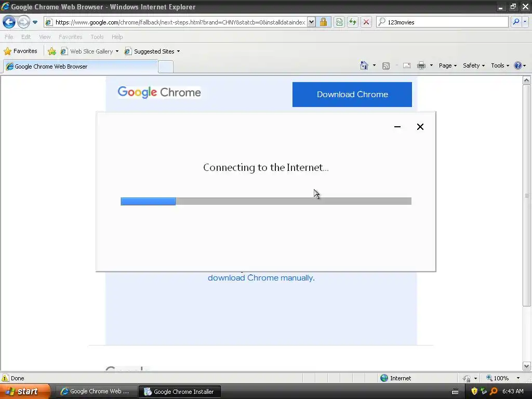
Task: Minimize the Chrome installer dialog
Action: 397,127
